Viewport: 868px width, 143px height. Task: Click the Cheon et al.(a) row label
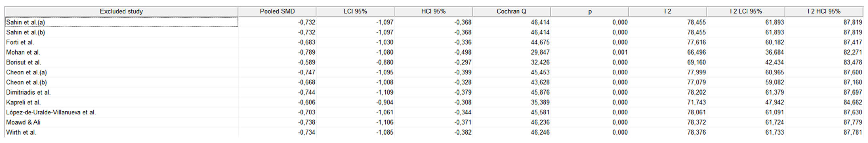pos(27,72)
